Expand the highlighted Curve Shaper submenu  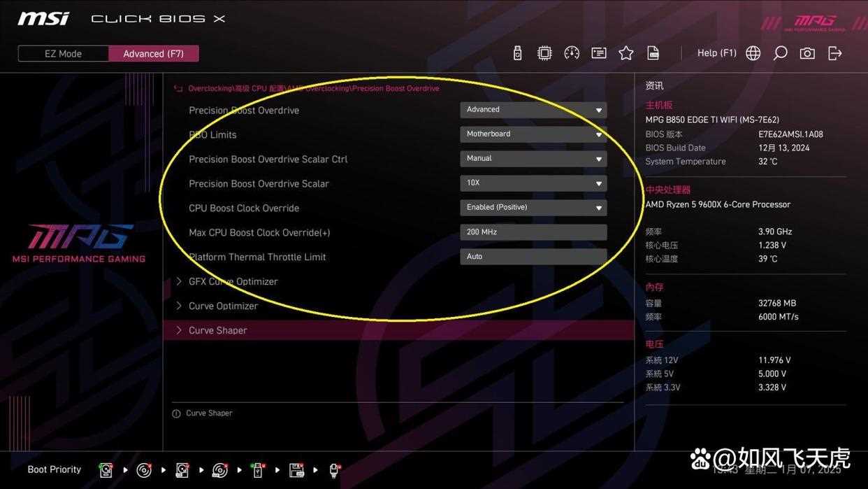pyautogui.click(x=398, y=330)
